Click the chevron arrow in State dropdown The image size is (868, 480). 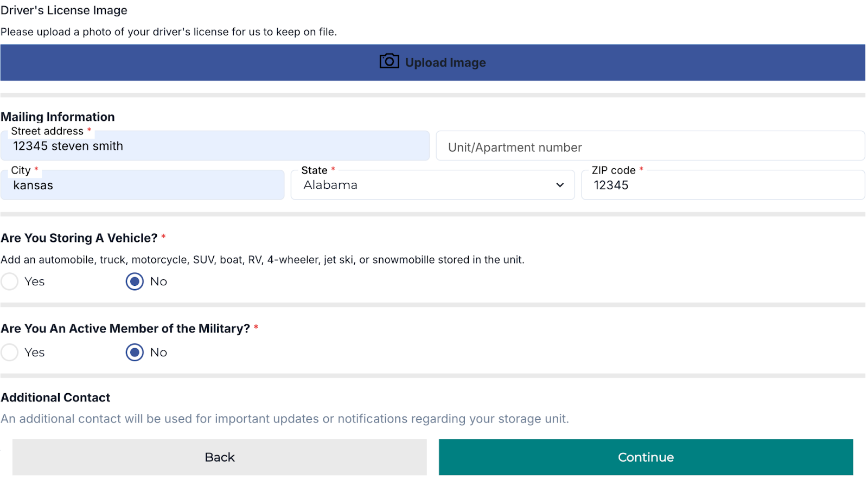pyautogui.click(x=560, y=185)
